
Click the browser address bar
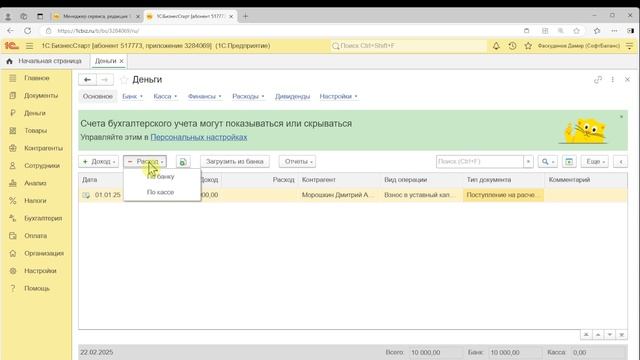pos(282,31)
